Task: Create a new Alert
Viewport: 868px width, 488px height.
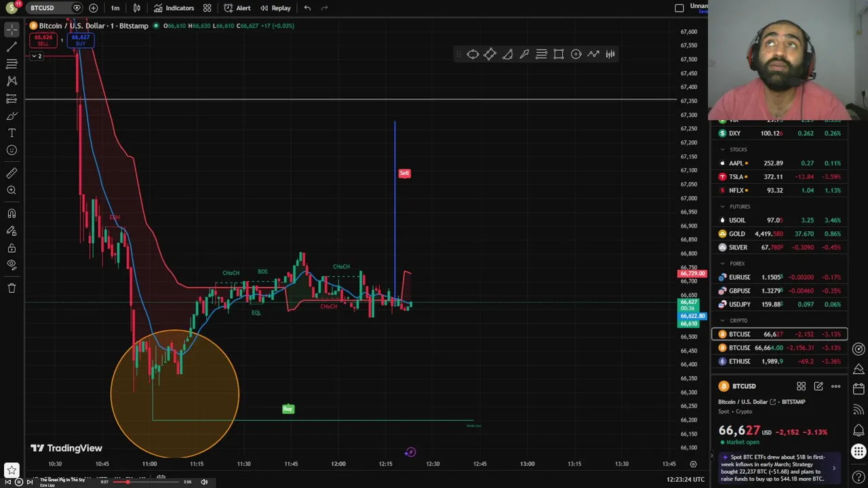Action: pos(237,8)
